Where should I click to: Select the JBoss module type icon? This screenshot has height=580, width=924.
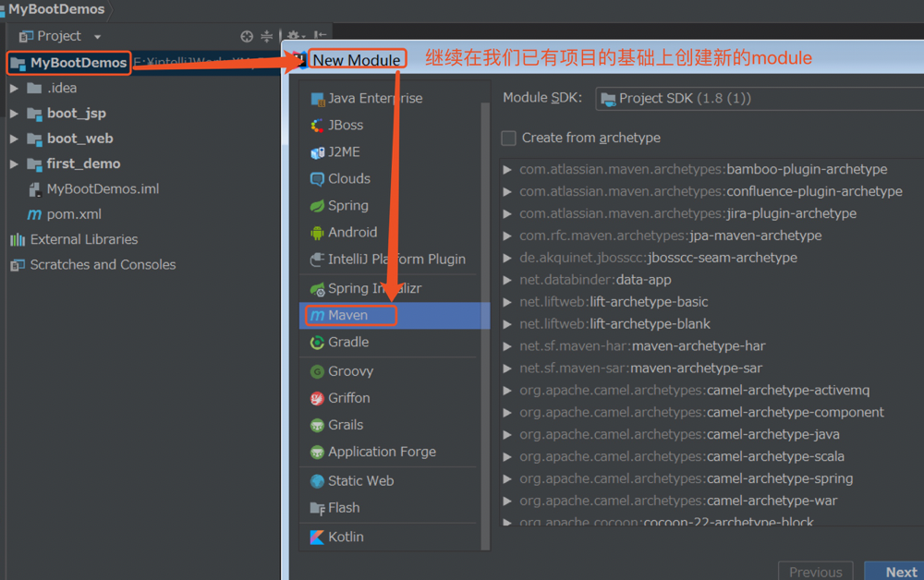pyautogui.click(x=317, y=126)
